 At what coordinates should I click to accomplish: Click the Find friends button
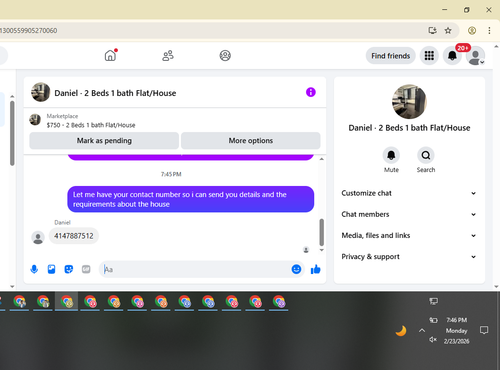point(391,56)
